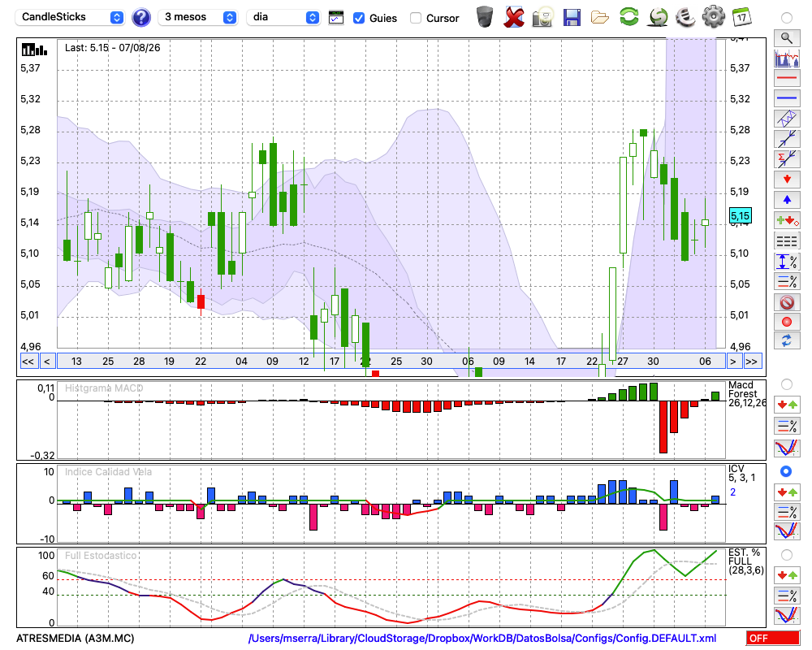Open the settings gear icon

(714, 17)
